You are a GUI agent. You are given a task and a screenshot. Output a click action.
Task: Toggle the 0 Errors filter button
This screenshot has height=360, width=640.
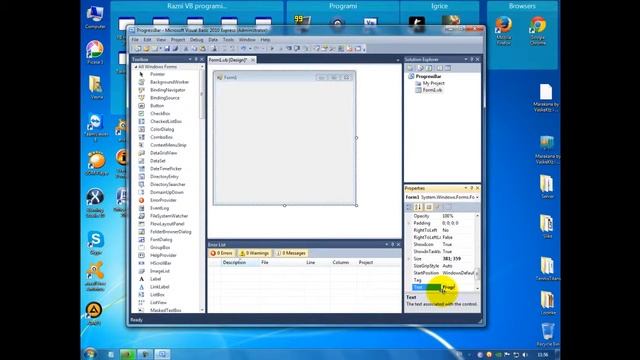(x=221, y=253)
